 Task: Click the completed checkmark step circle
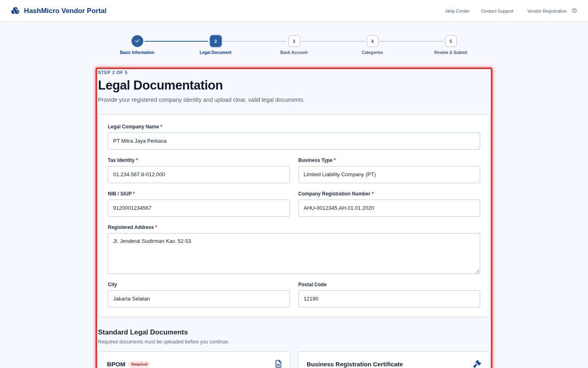[137, 41]
